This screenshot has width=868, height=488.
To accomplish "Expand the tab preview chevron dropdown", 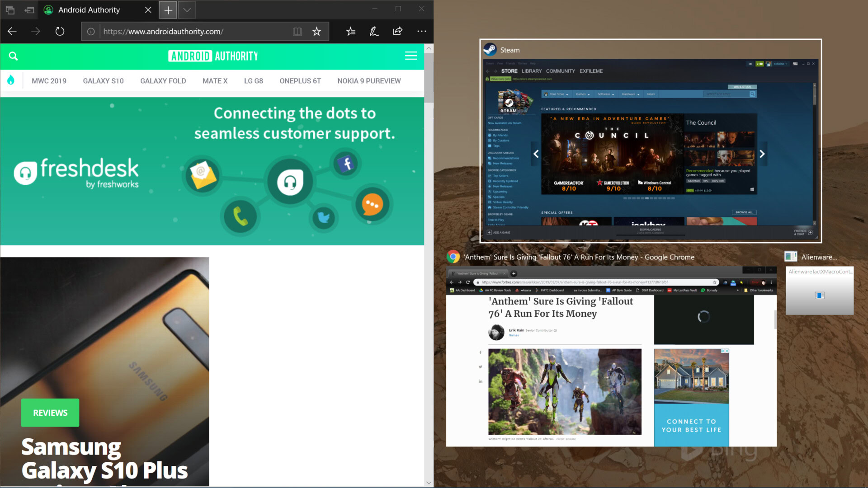I will pyautogui.click(x=187, y=9).
